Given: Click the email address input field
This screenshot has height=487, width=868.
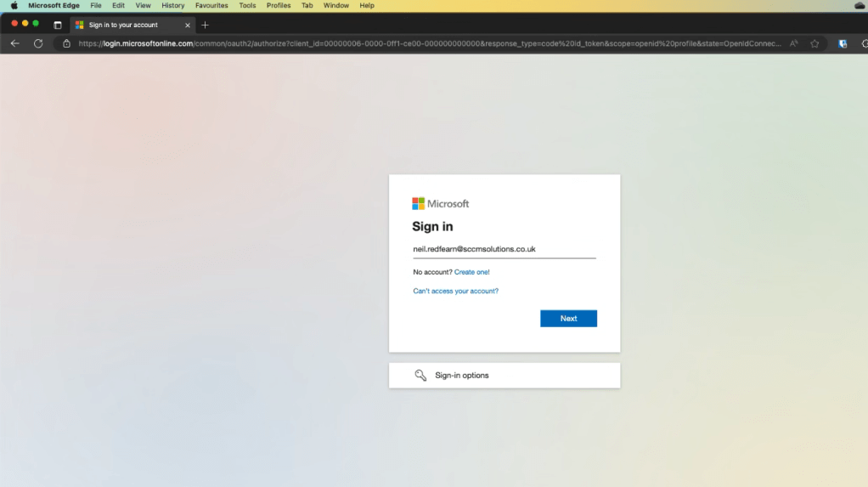Looking at the screenshot, I should click(504, 249).
